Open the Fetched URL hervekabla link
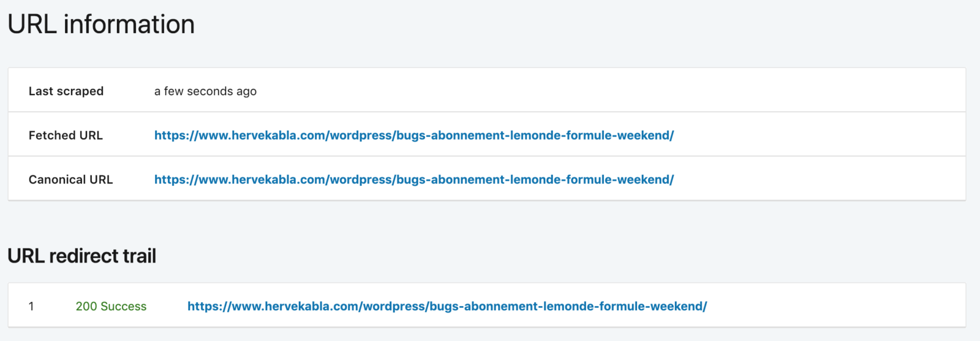The image size is (980, 341). pos(414,136)
